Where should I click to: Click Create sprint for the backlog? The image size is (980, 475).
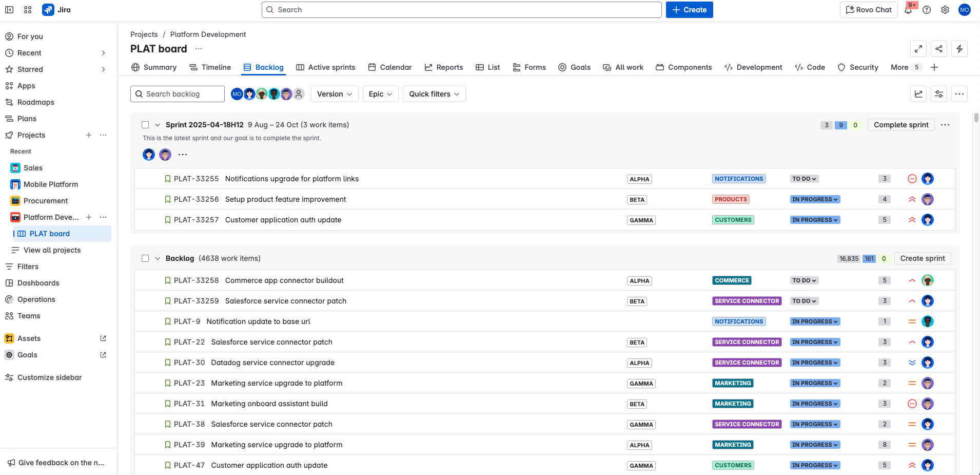point(922,258)
